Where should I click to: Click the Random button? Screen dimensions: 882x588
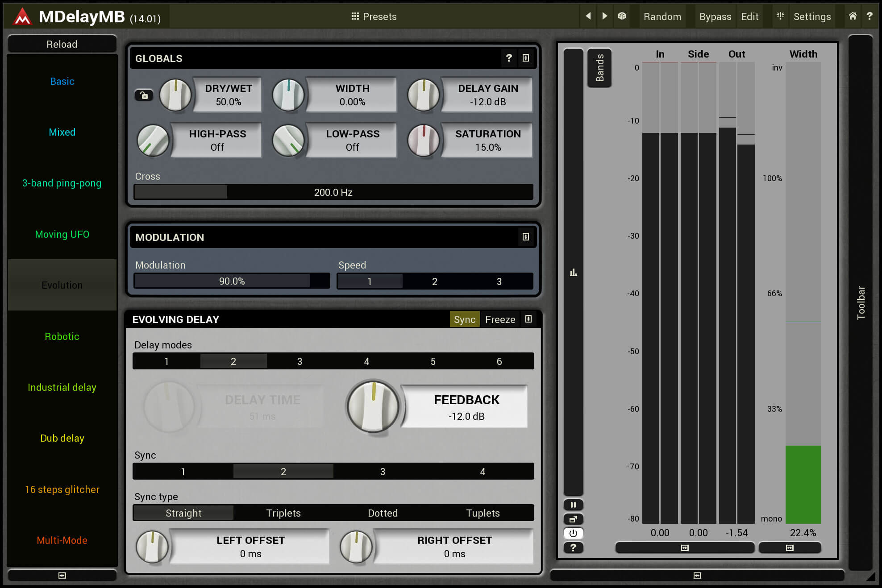tap(662, 17)
